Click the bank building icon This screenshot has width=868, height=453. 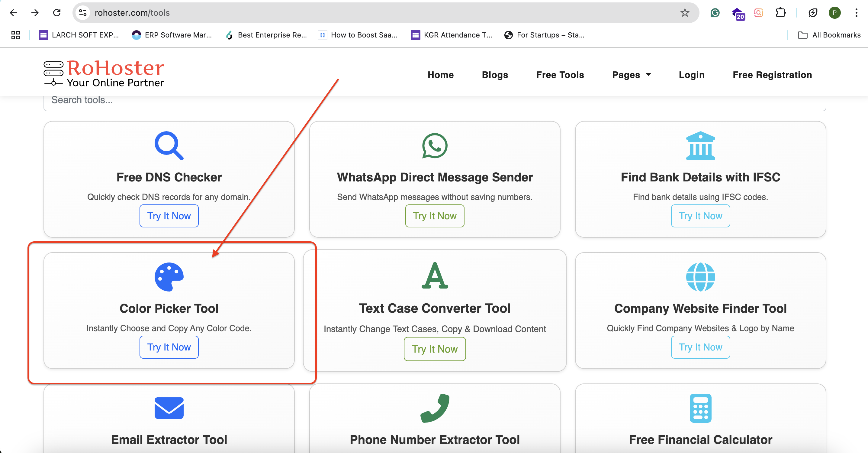pyautogui.click(x=700, y=145)
